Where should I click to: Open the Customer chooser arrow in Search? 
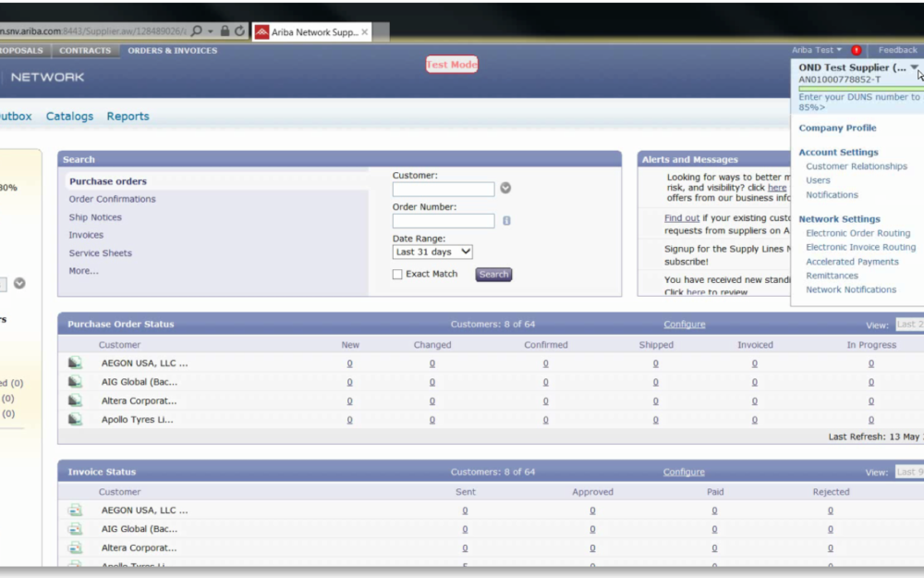pos(505,188)
